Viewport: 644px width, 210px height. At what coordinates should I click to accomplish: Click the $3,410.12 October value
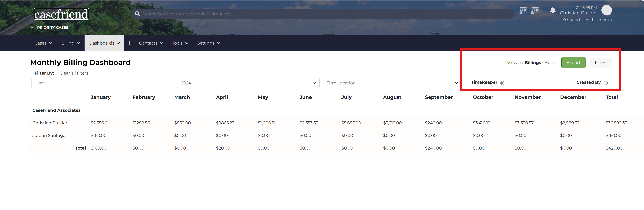click(482, 123)
